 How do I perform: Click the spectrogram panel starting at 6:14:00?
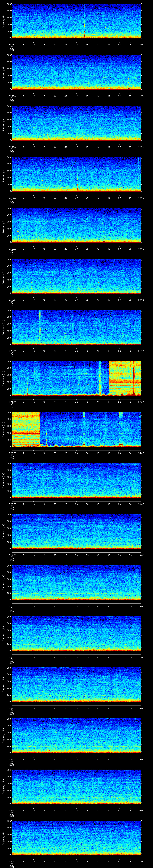(77, 21)
